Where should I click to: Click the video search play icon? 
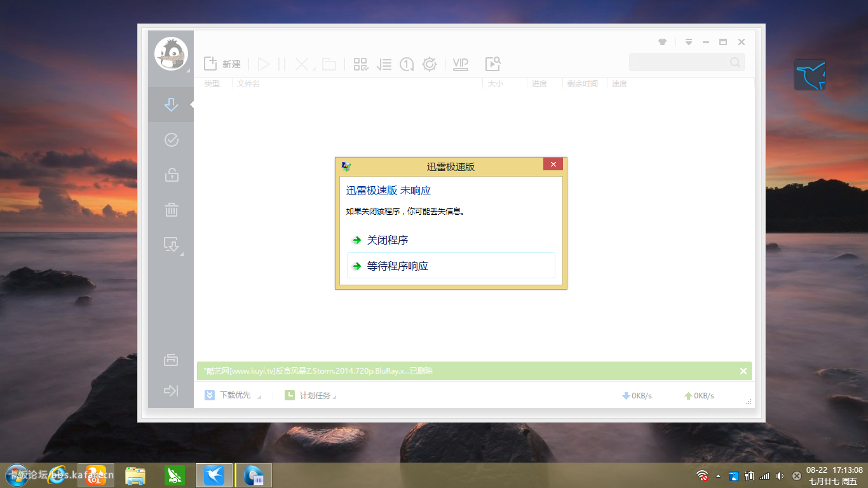[x=493, y=64]
